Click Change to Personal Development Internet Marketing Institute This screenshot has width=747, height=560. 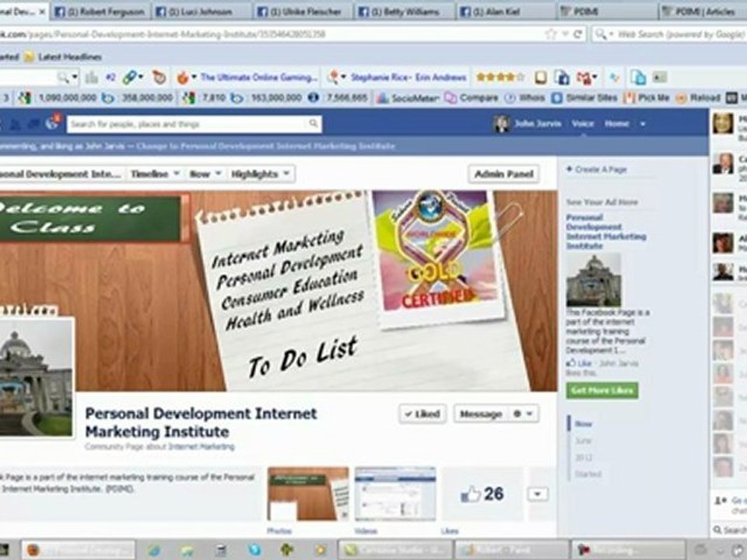[x=265, y=146]
